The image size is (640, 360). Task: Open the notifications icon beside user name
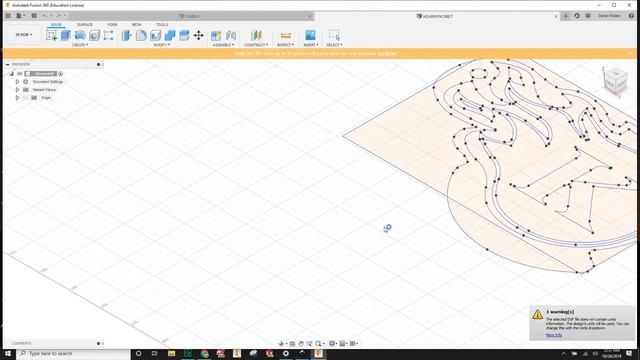[588, 16]
